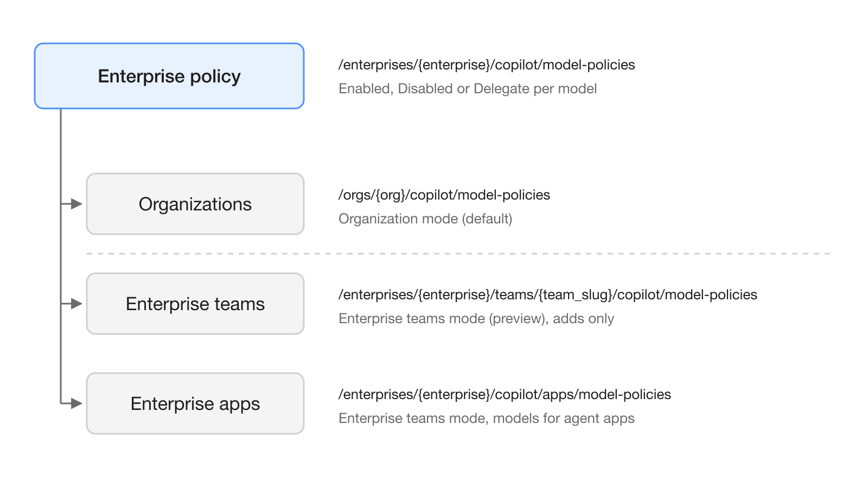Click the 'Organization mode (default)' caption
Screen dimensions: 868x488
[425, 219]
